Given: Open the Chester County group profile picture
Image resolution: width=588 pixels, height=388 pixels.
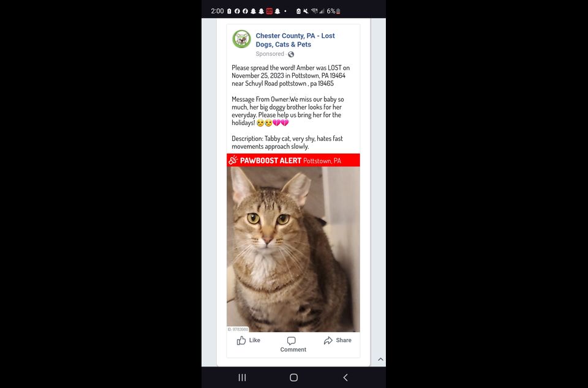Looking at the screenshot, I should point(241,39).
